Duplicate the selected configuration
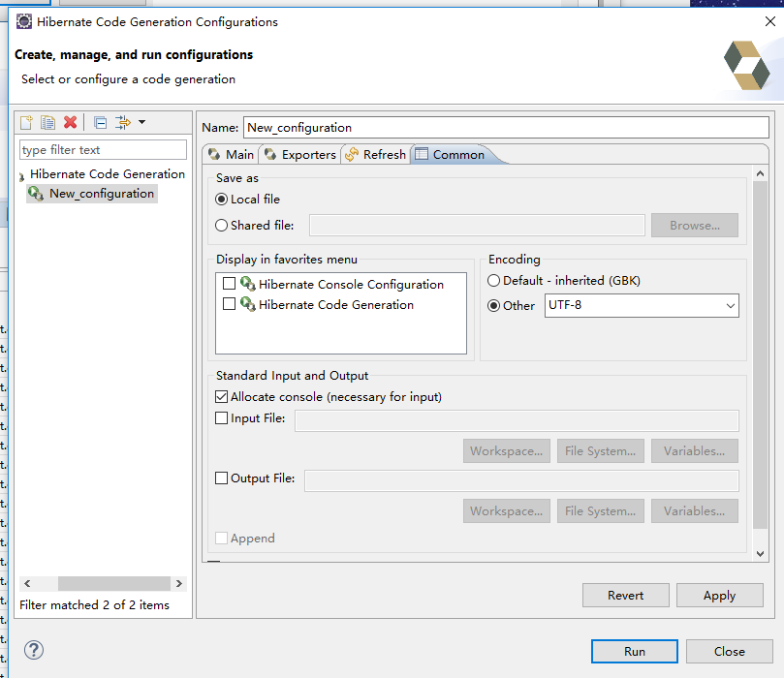Image resolution: width=784 pixels, height=678 pixels. pyautogui.click(x=48, y=122)
